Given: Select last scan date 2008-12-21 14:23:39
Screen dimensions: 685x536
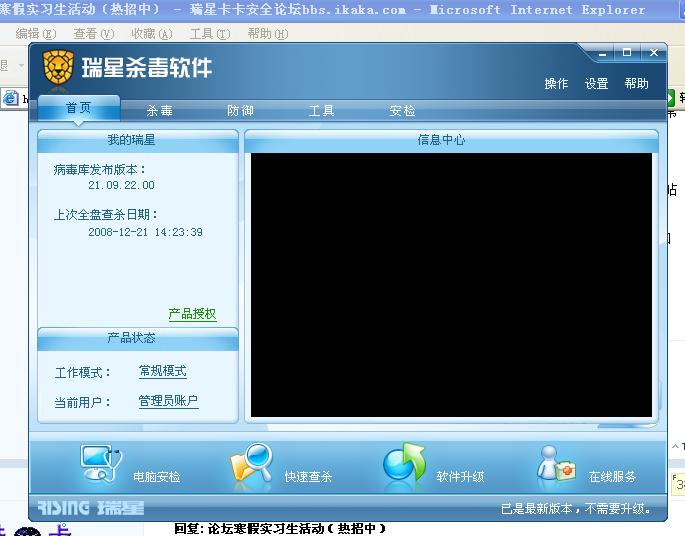Looking at the screenshot, I should coord(145,232).
